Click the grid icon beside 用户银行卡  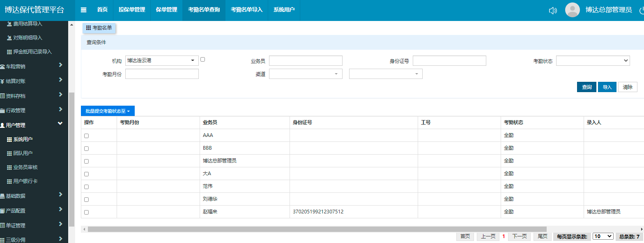(9, 181)
